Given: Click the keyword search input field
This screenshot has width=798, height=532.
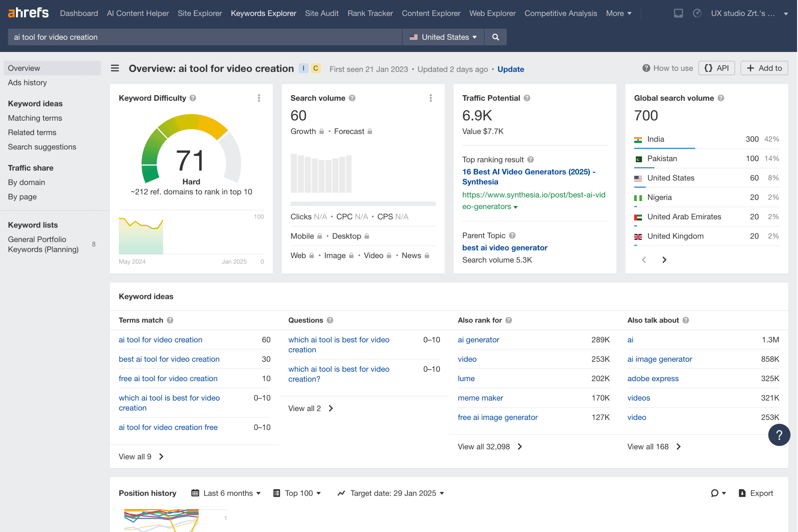Looking at the screenshot, I should pyautogui.click(x=204, y=37).
